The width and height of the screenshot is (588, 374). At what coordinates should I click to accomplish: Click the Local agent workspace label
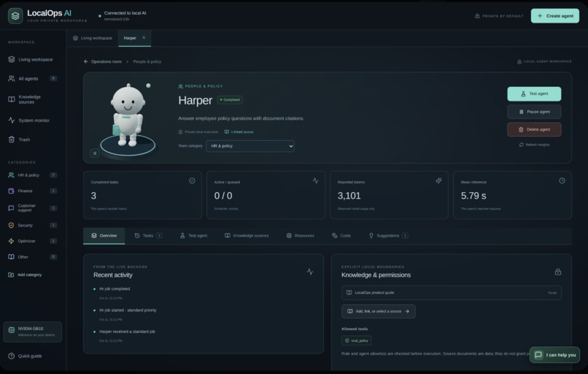click(544, 61)
